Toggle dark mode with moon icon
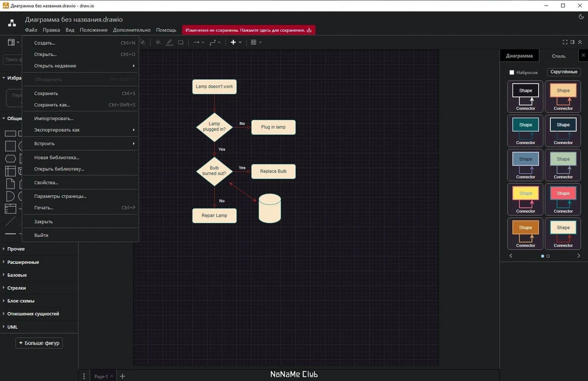Screen dimensions: 588x381 coord(582,17)
